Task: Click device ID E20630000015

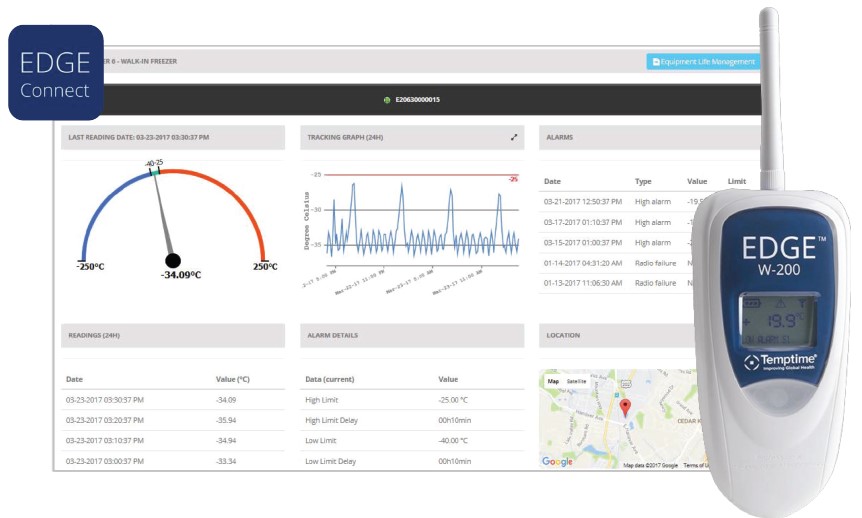Action: point(417,100)
